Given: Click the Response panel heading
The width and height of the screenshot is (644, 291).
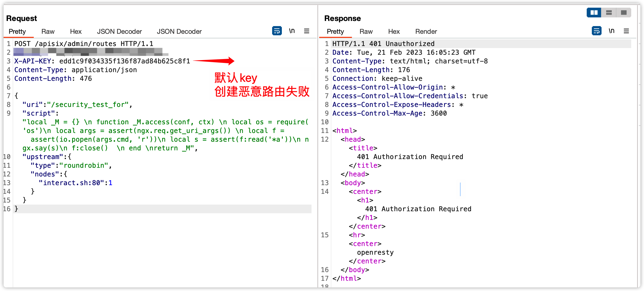Looking at the screenshot, I should (x=342, y=18).
